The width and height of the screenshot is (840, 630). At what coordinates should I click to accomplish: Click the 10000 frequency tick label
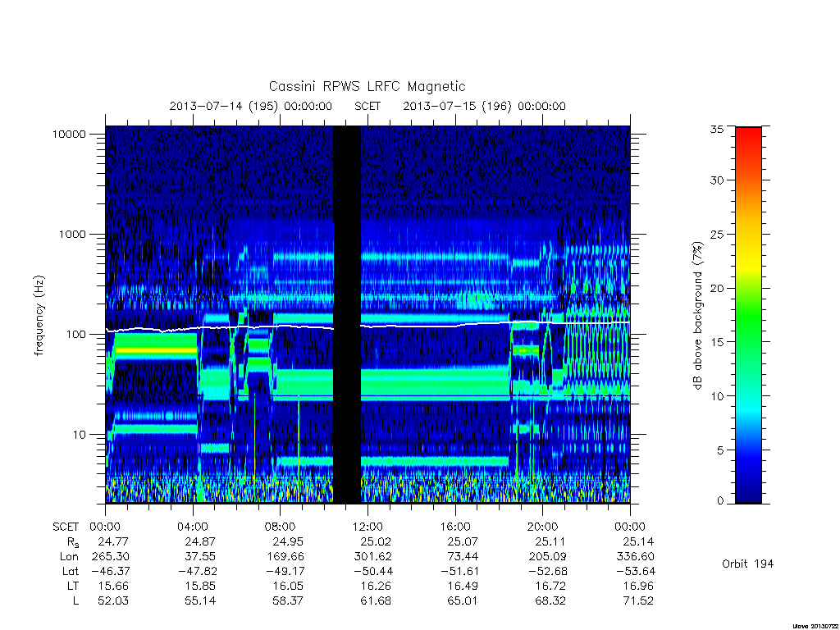69,134
